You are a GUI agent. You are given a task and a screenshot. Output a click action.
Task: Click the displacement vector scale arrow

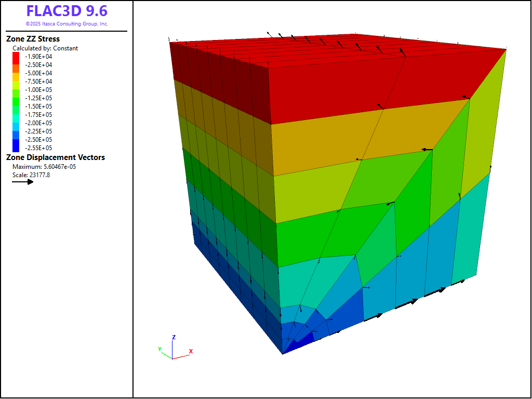[22, 182]
